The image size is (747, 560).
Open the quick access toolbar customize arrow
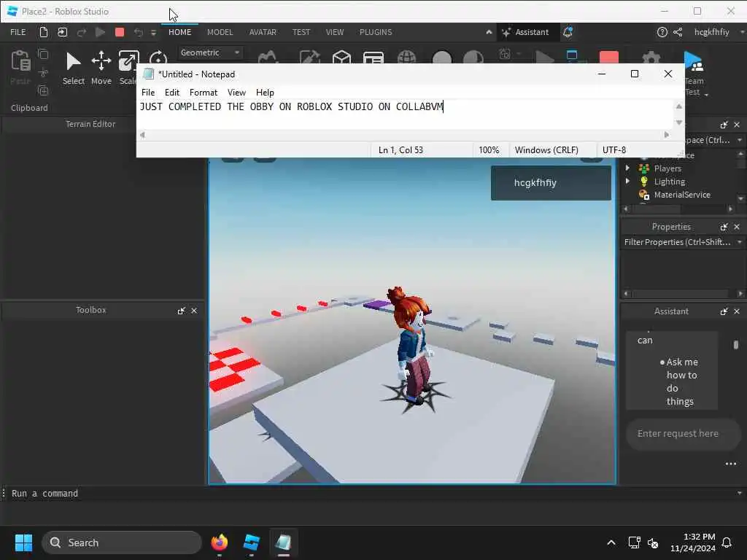tap(153, 33)
